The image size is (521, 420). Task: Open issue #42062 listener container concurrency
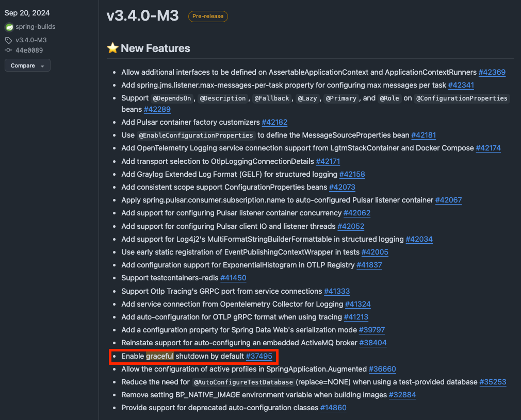point(357,213)
